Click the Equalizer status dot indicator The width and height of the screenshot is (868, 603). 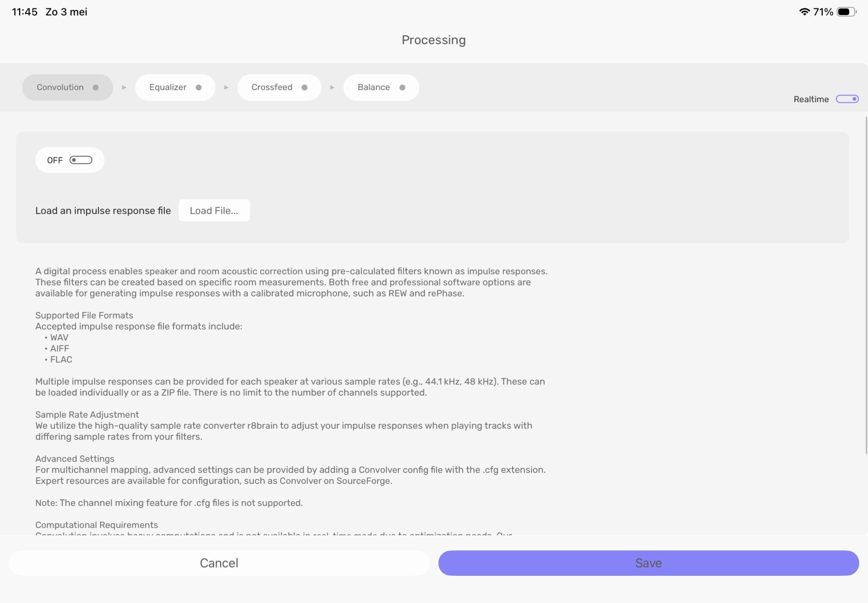pyautogui.click(x=199, y=88)
